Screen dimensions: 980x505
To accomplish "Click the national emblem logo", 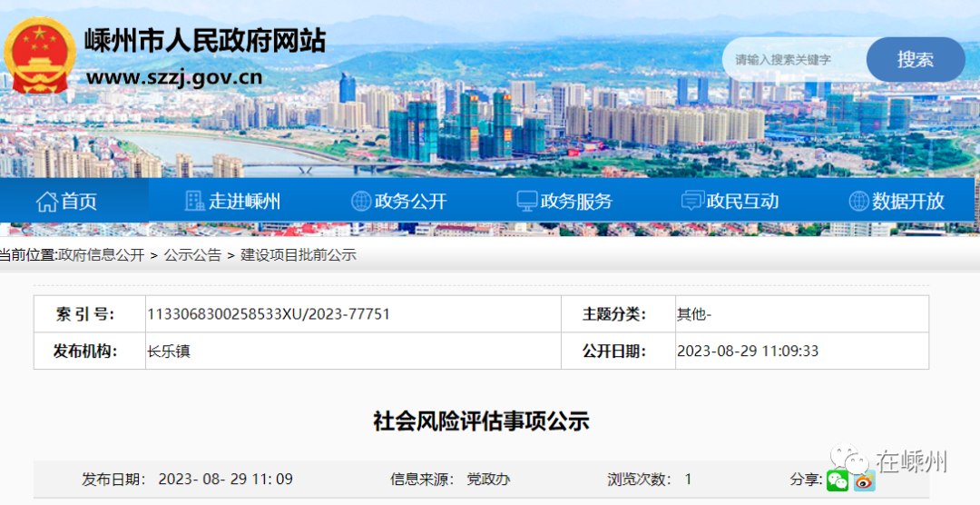I will (39, 55).
